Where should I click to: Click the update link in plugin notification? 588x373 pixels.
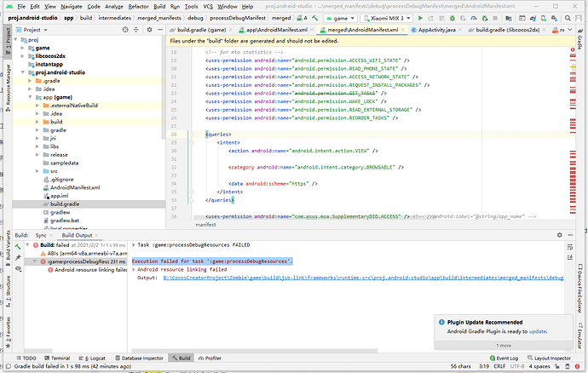point(537,330)
